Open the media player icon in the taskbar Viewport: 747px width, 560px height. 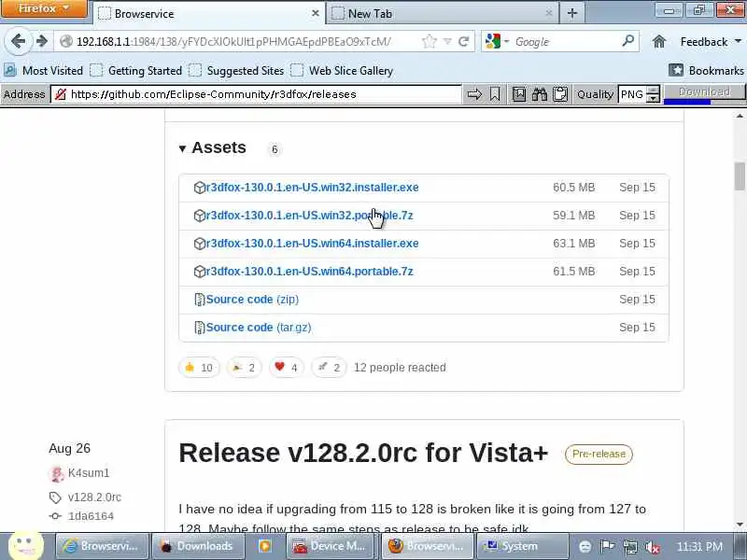coord(265,546)
